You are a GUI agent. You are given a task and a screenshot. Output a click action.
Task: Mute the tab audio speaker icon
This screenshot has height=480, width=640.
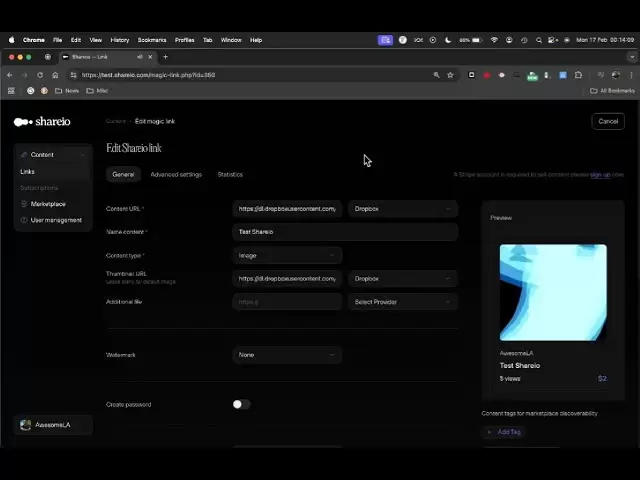[140, 57]
